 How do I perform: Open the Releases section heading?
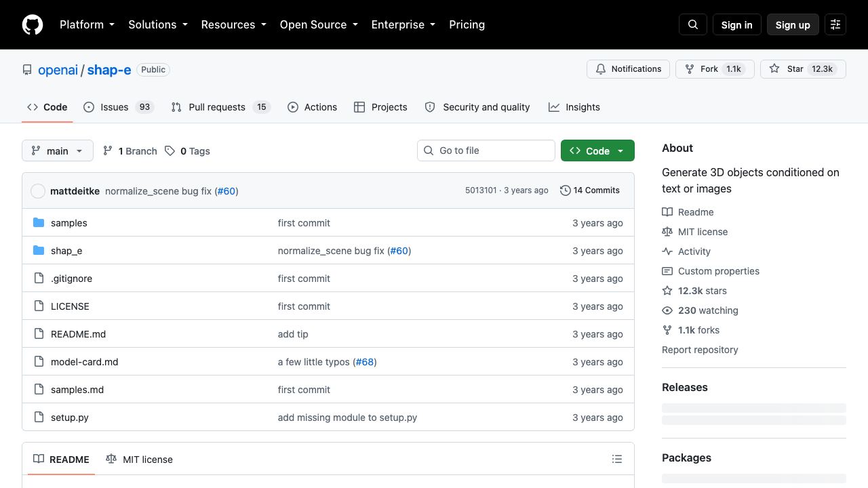pyautogui.click(x=685, y=388)
